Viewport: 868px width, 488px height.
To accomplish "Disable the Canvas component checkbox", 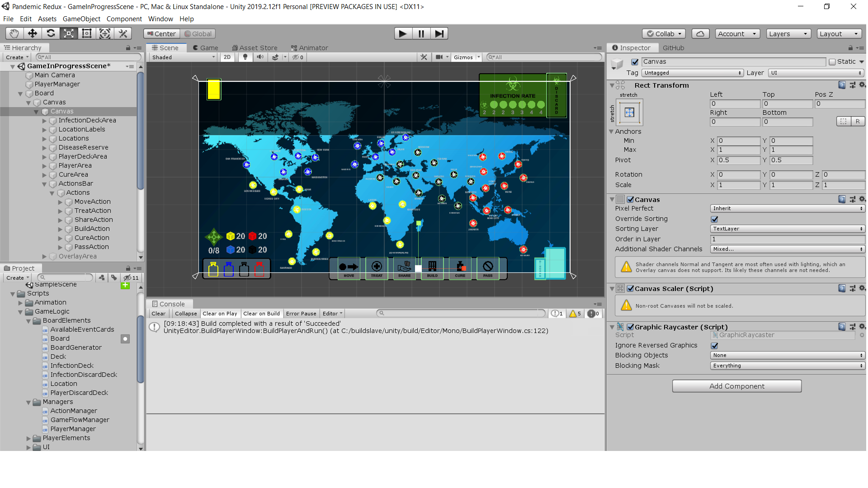I will click(630, 199).
